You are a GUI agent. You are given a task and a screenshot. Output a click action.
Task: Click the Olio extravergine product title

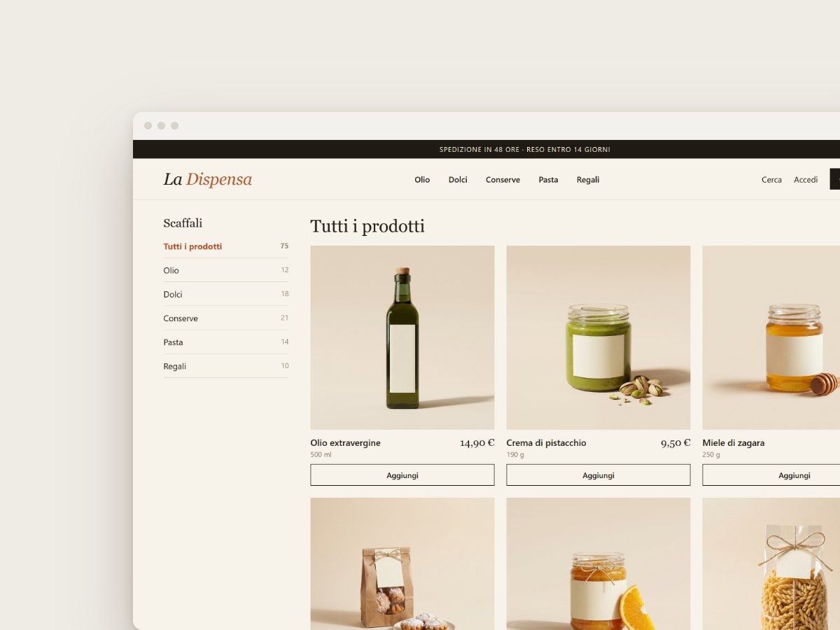[x=345, y=443]
